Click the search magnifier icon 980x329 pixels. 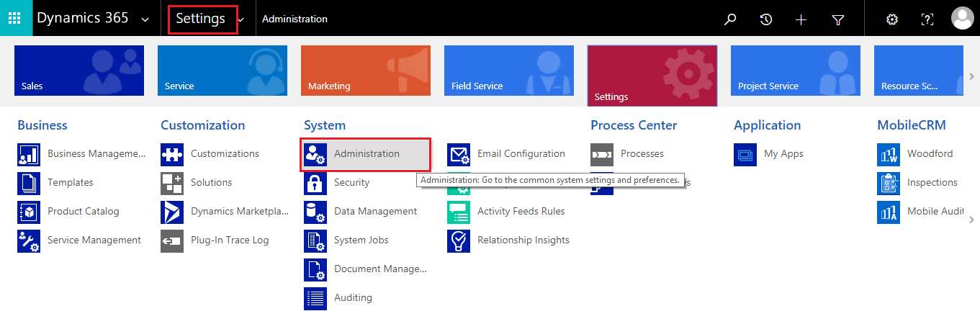point(730,19)
